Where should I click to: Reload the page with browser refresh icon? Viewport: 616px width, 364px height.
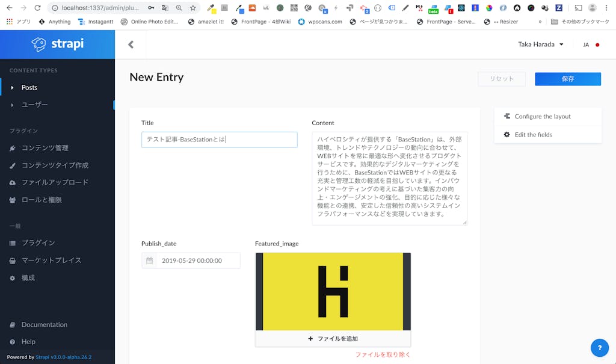[x=37, y=8]
